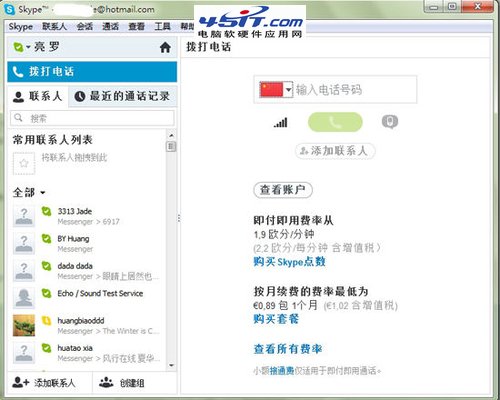The width and height of the screenshot is (500, 400).
Task: Open the China flag country dropdown
Action: point(276,90)
